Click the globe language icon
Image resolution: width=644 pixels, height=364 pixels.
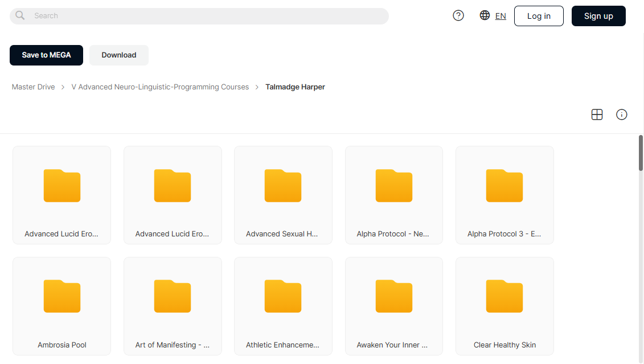click(x=485, y=15)
